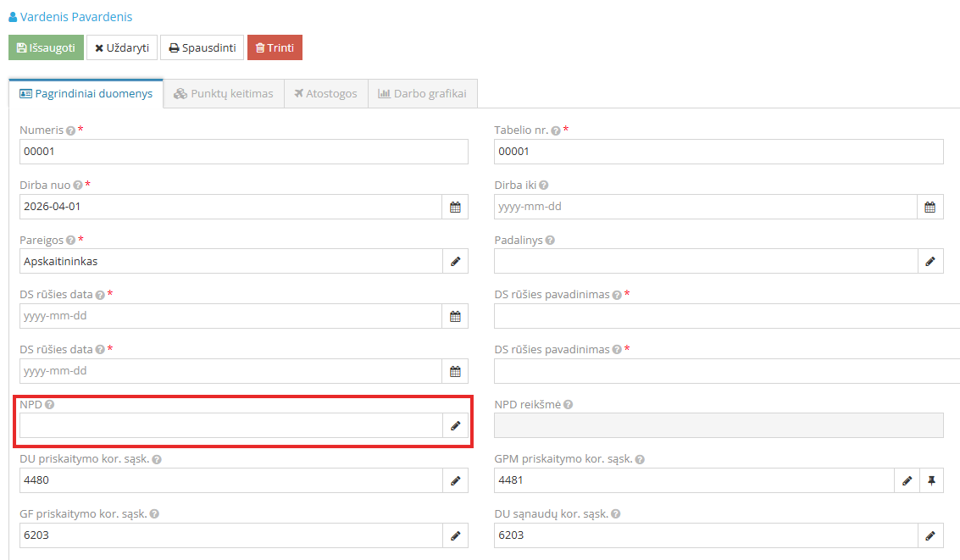This screenshot has height=560, width=960.
Task: Click the empty Padalinys field
Action: 706,261
